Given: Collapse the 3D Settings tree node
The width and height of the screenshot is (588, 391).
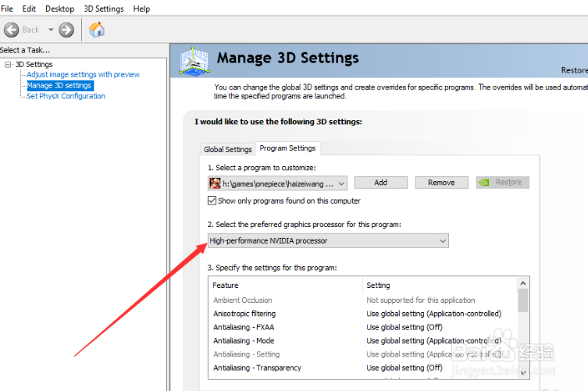Looking at the screenshot, I should tap(8, 65).
